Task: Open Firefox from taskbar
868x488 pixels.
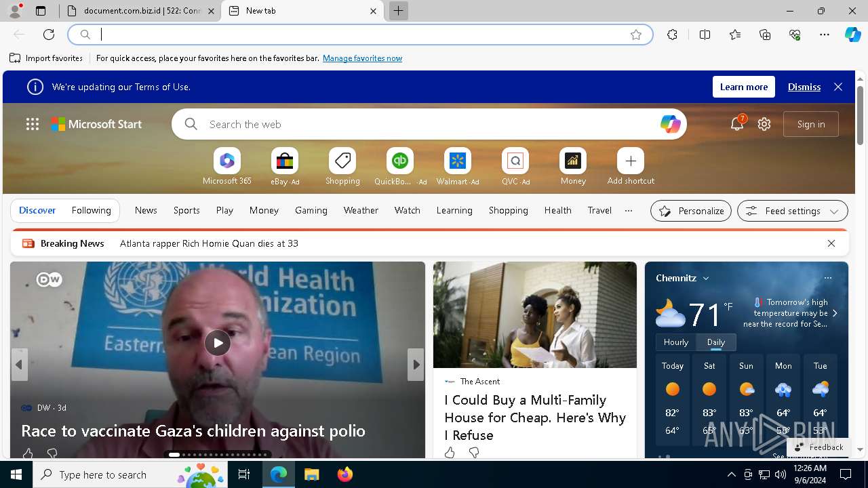Action: click(345, 474)
